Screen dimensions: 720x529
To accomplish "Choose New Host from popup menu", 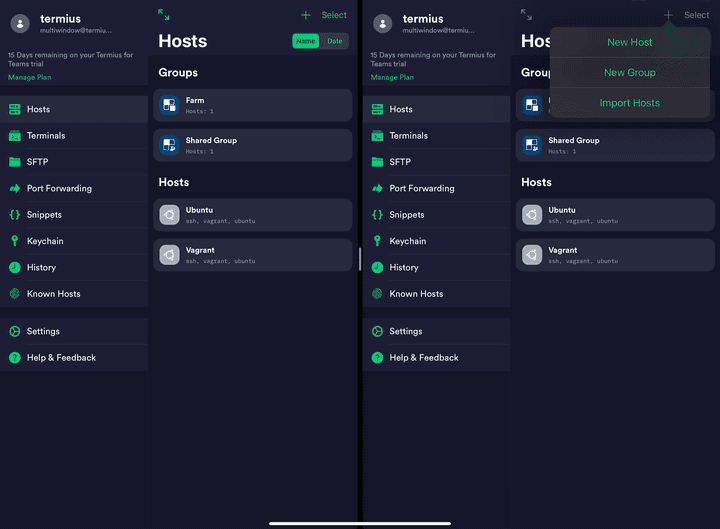I will tap(629, 43).
